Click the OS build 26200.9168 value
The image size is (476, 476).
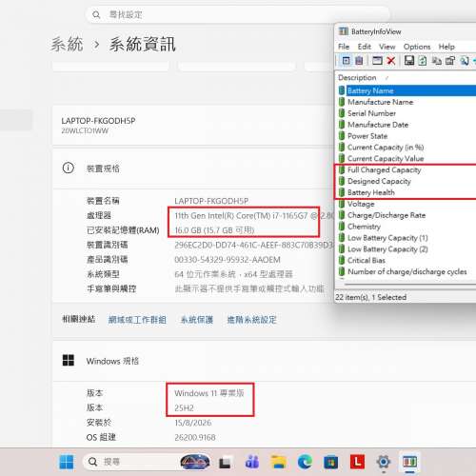(x=195, y=437)
